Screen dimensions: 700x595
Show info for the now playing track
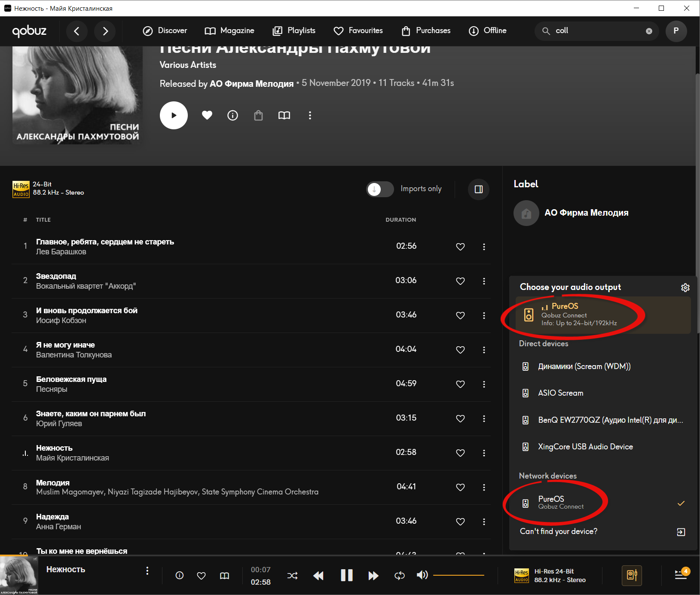pos(180,575)
